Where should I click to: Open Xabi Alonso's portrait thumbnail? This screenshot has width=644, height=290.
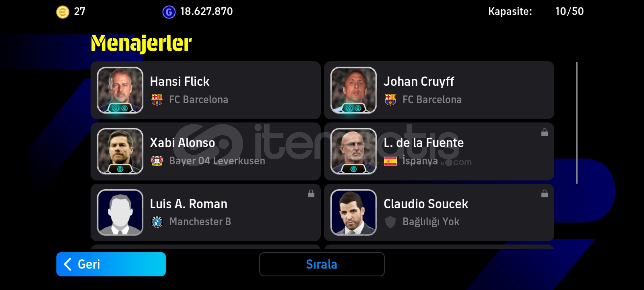coord(120,151)
